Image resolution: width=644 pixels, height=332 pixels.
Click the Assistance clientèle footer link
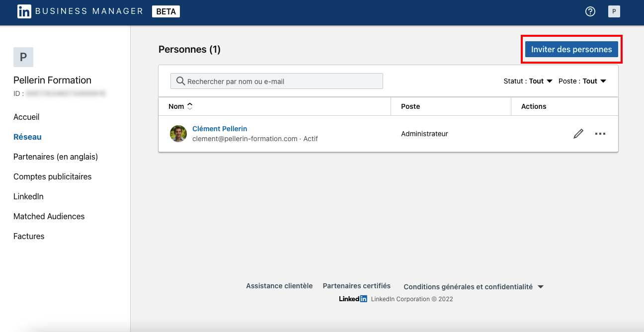279,286
